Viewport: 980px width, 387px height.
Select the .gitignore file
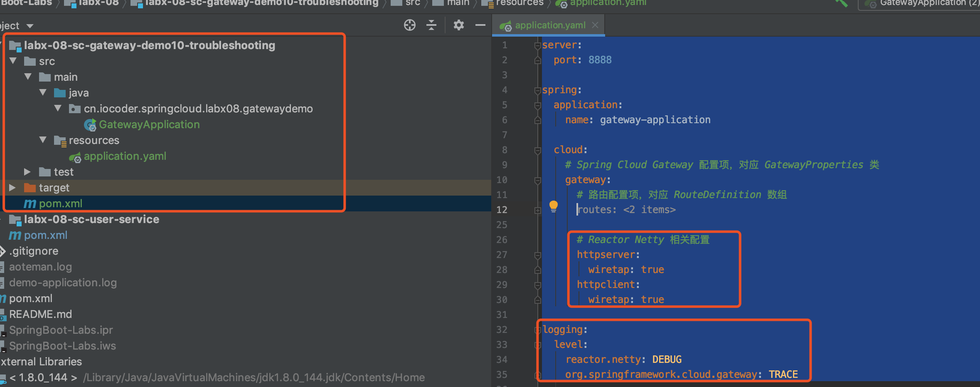(34, 251)
